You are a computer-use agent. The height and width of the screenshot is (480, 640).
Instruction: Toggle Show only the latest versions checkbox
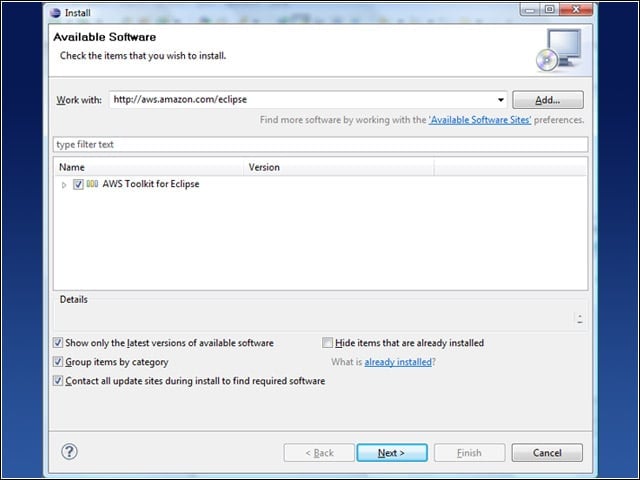tap(58, 342)
